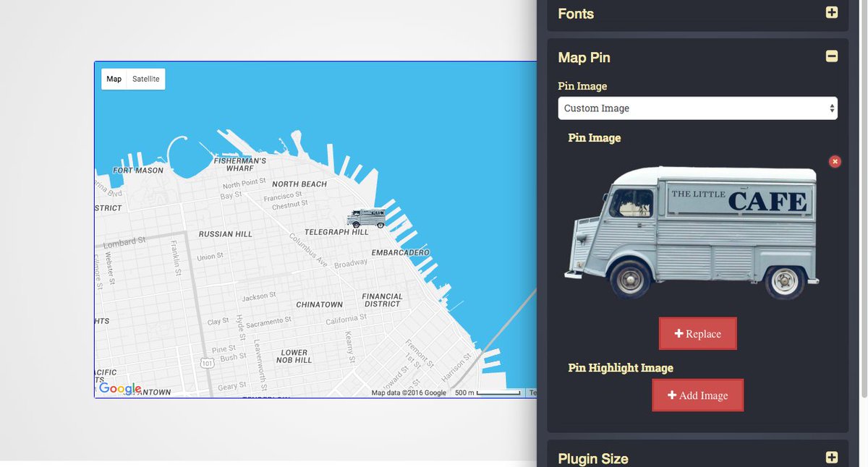Click the Google logo on map

120,389
